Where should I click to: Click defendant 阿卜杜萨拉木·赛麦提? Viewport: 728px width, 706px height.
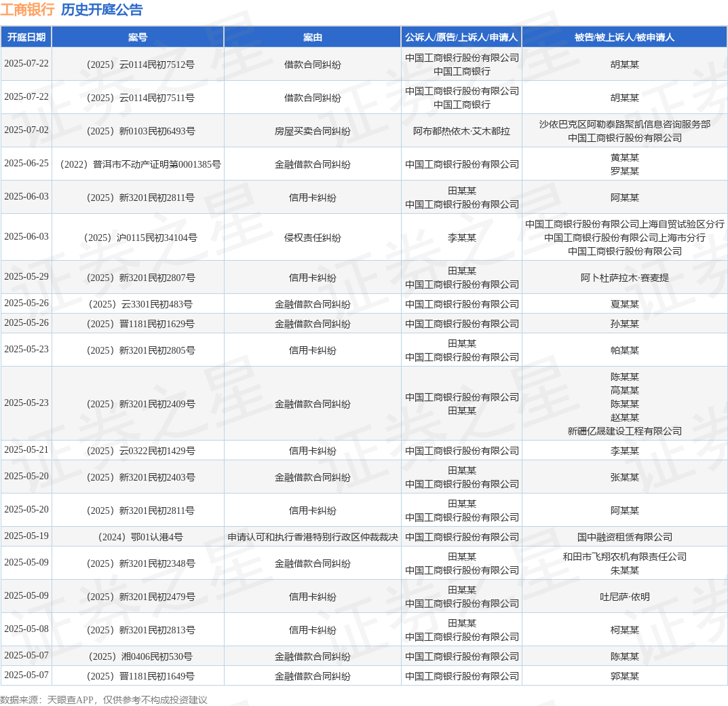tap(624, 278)
